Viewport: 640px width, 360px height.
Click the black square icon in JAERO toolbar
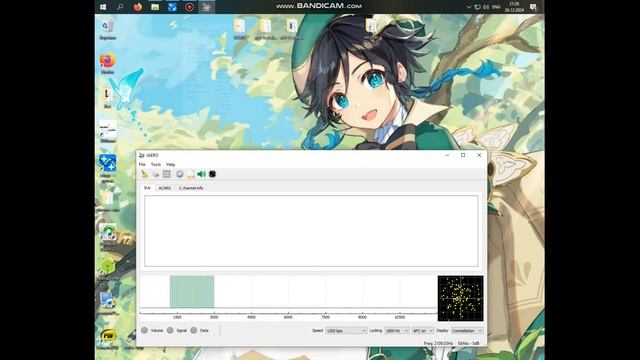click(x=212, y=174)
